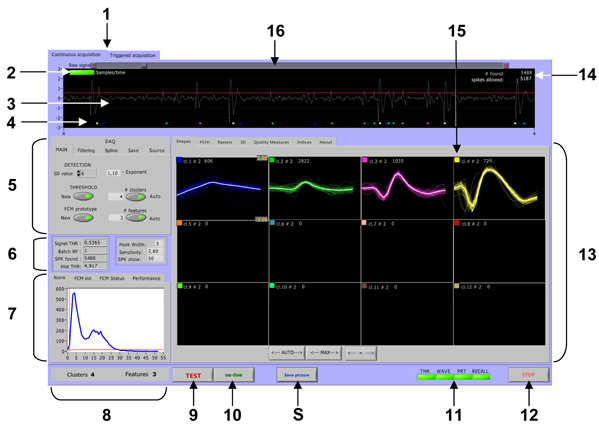Click the RECALL green status indicator
Screen dimensions: 599x425
pos(481,377)
